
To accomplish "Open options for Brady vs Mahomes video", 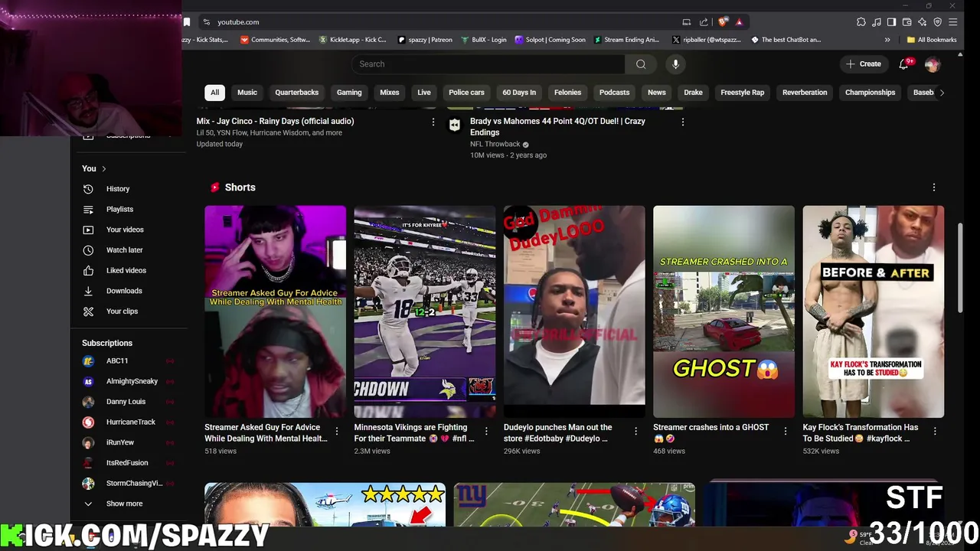I will point(682,122).
